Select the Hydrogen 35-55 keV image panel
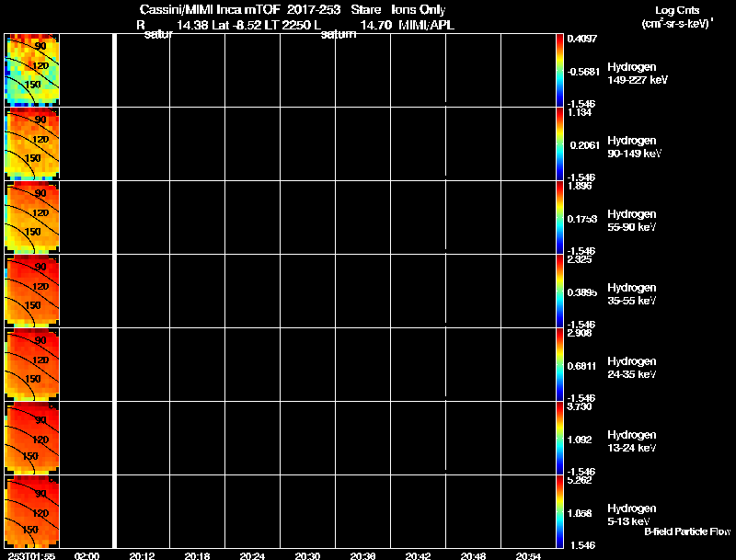 32,291
